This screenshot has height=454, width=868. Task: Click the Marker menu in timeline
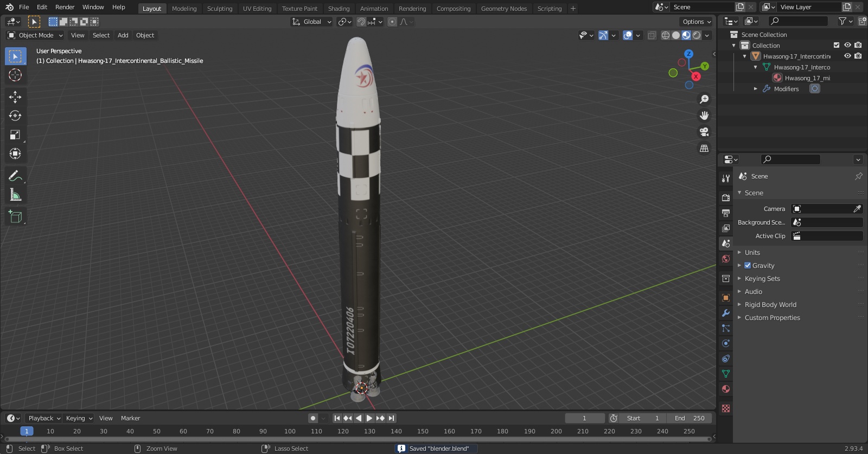coord(130,418)
